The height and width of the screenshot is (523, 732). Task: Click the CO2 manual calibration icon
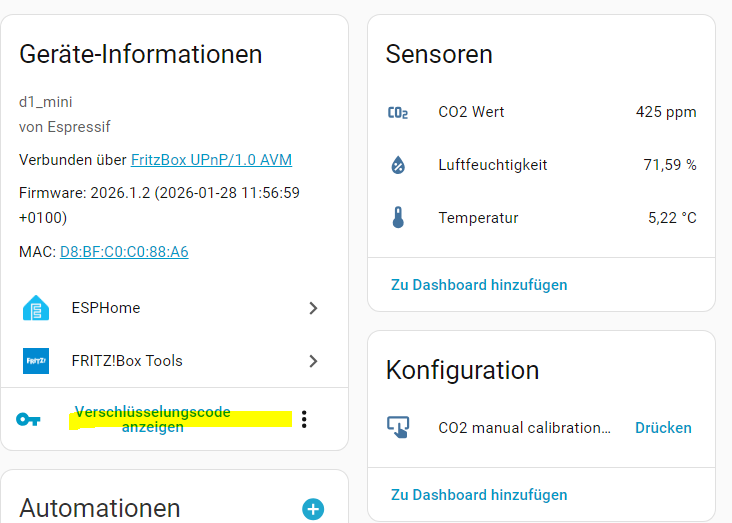point(398,428)
